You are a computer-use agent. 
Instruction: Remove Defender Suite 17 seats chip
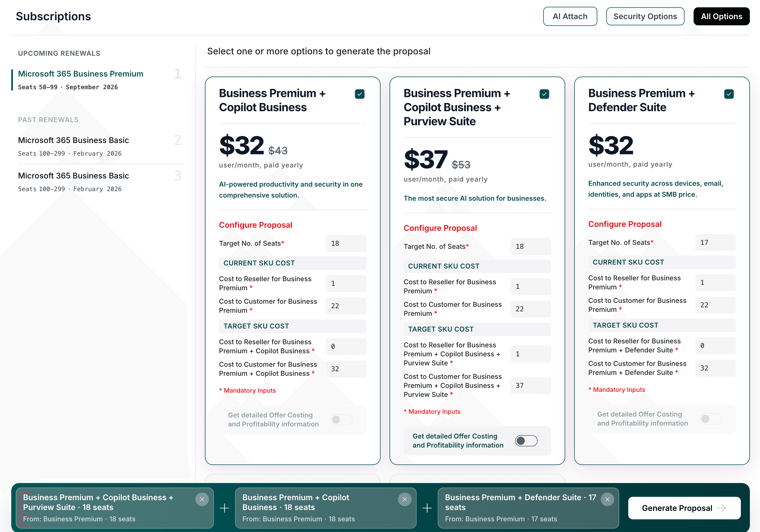tap(607, 499)
